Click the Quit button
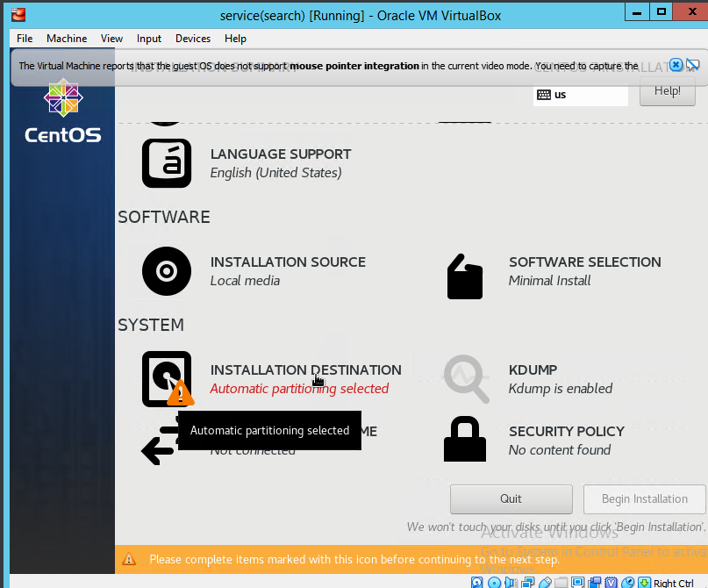Image resolution: width=708 pixels, height=588 pixels. click(511, 499)
